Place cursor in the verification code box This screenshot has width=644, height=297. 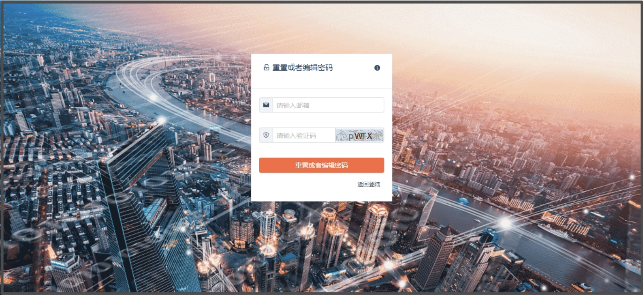pyautogui.click(x=304, y=135)
